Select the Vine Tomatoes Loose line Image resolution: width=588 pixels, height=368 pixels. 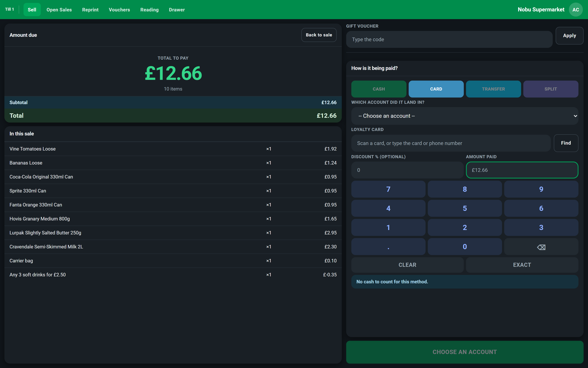[173, 149]
